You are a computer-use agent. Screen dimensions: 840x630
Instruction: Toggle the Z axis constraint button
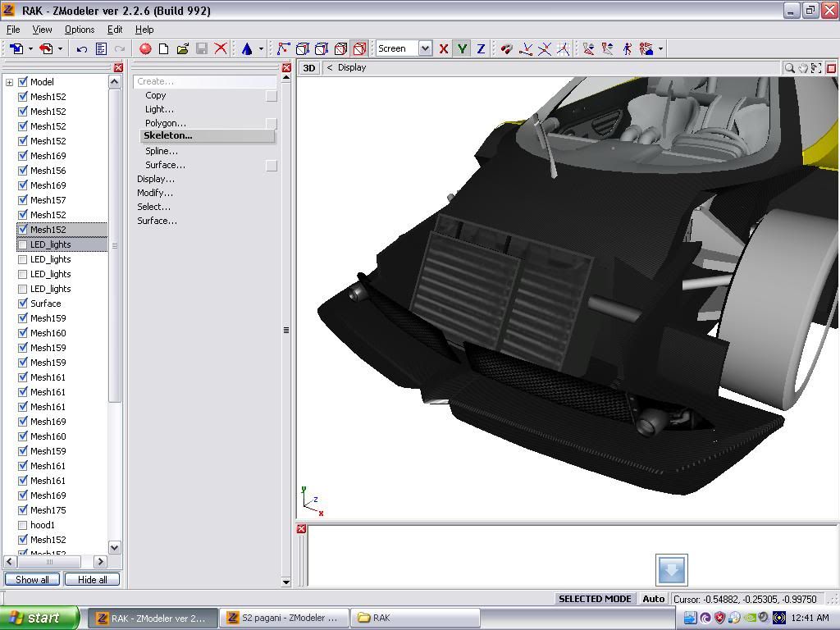pyautogui.click(x=481, y=49)
